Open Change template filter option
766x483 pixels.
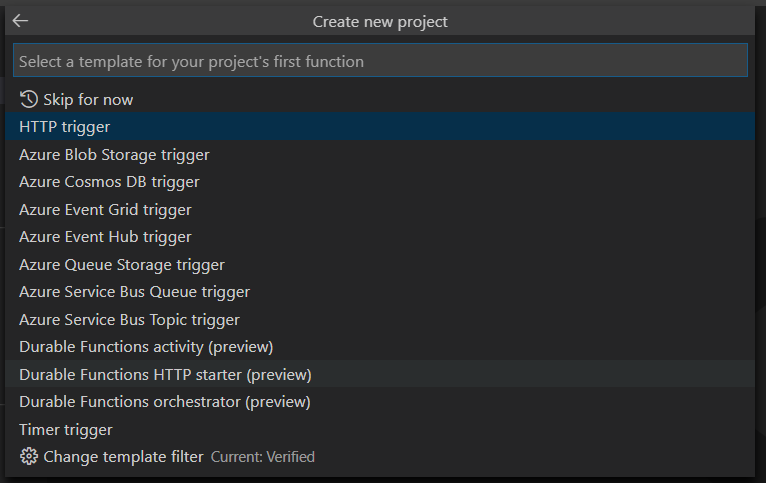pyautogui.click(x=123, y=457)
